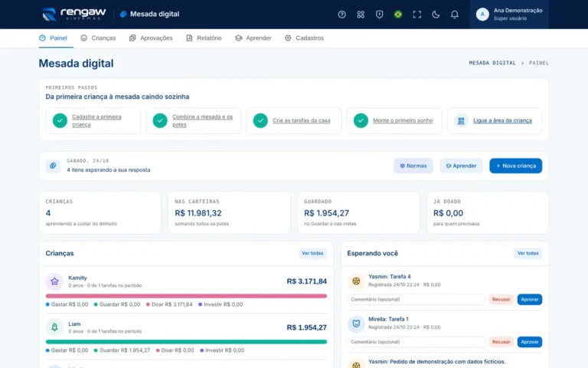Add a child with Nova criança button

click(515, 166)
